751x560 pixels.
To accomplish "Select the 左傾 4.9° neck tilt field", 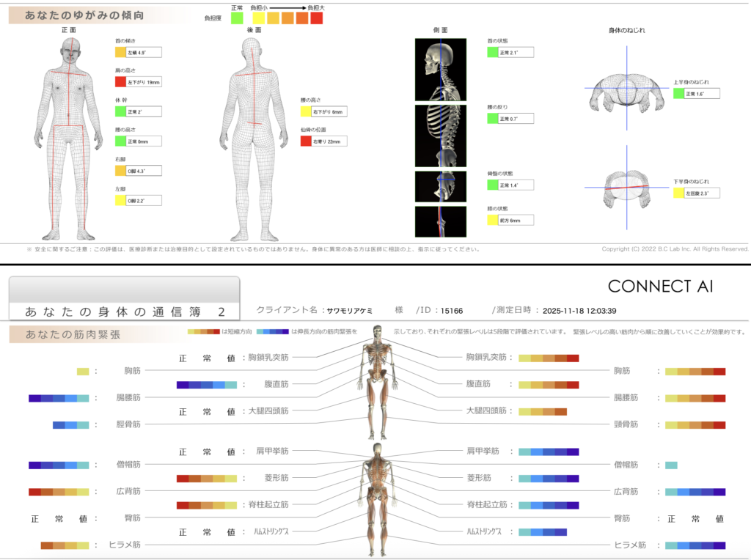I will click(144, 52).
